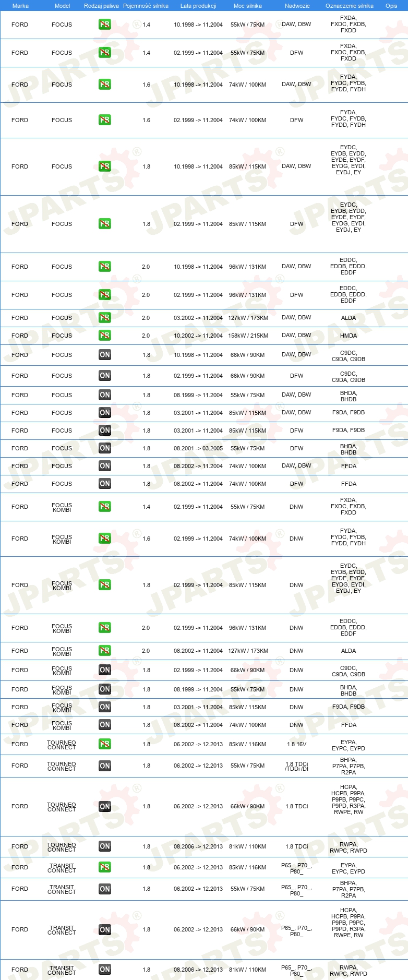Image resolution: width=408 pixels, height=980 pixels.
Task: Select TRANSIT CONNECT model in the 75KM row
Action: (x=62, y=890)
